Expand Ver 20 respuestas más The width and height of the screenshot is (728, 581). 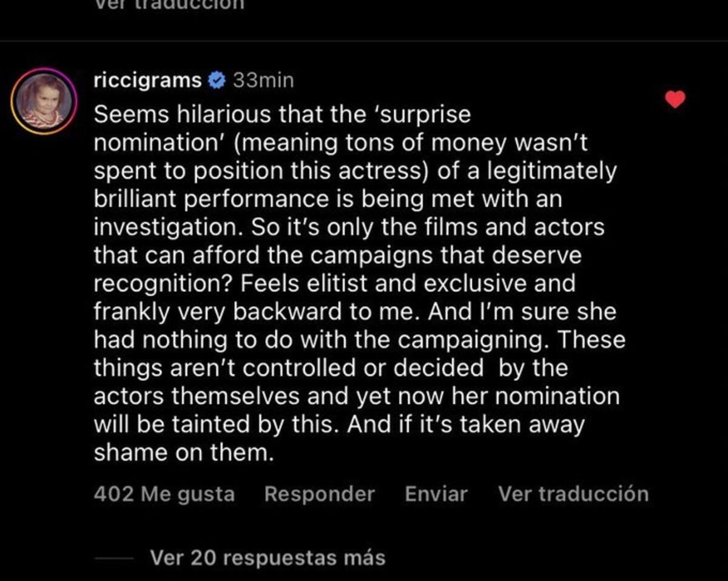click(x=267, y=557)
